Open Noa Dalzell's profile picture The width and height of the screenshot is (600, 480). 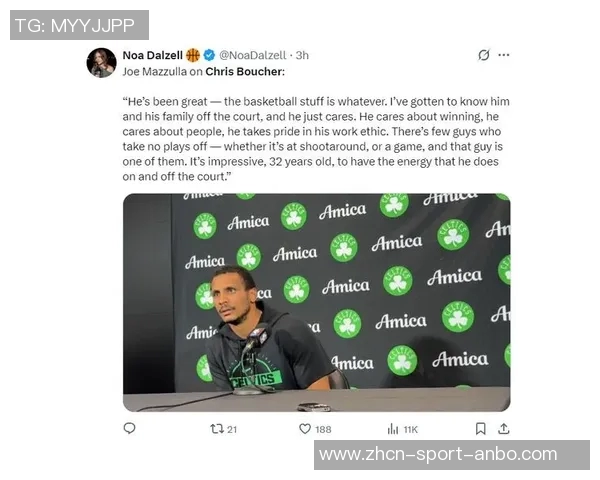(102, 62)
